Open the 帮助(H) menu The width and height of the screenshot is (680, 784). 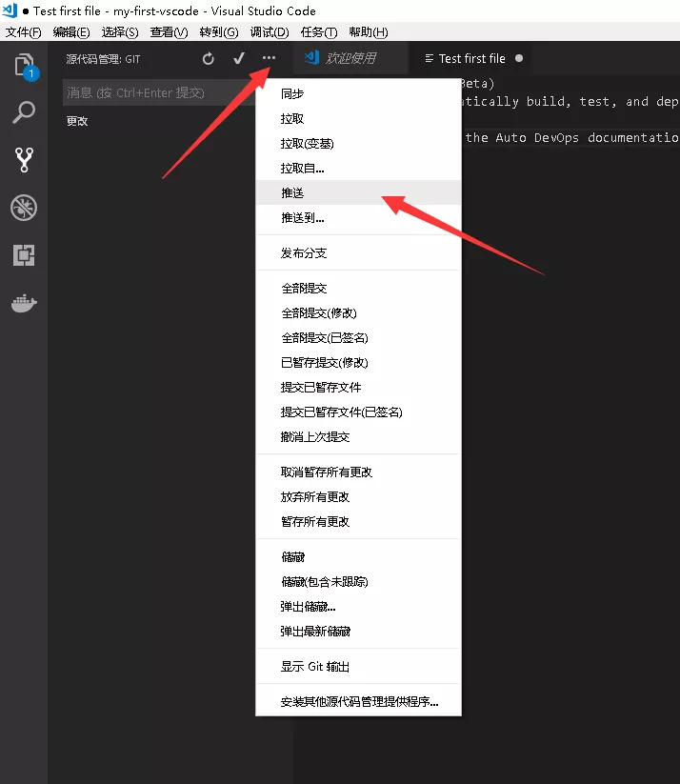(369, 32)
